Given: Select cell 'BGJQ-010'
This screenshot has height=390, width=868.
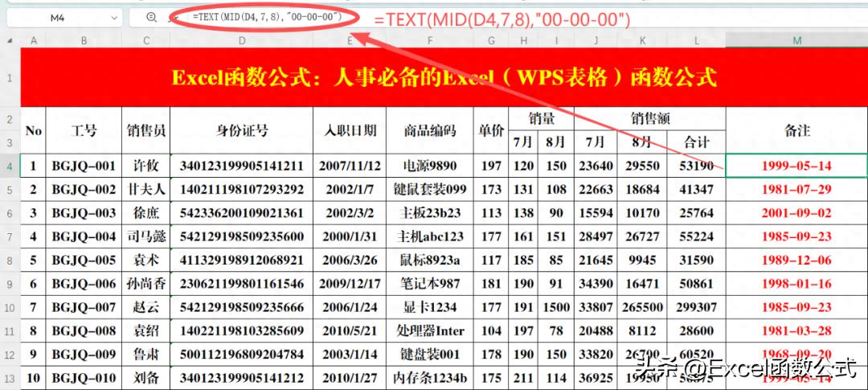Looking at the screenshot, I should pos(84,378).
